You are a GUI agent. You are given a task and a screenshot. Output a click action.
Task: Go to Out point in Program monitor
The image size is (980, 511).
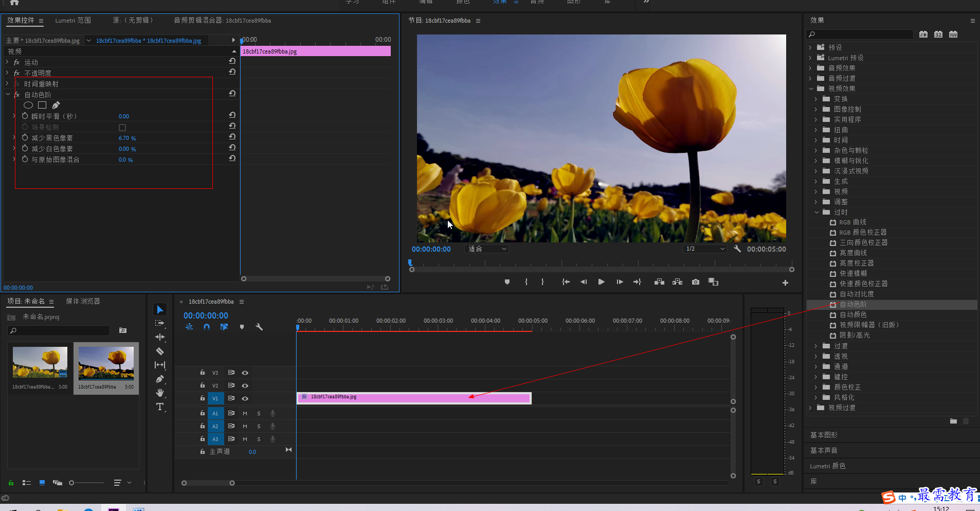[x=638, y=282]
